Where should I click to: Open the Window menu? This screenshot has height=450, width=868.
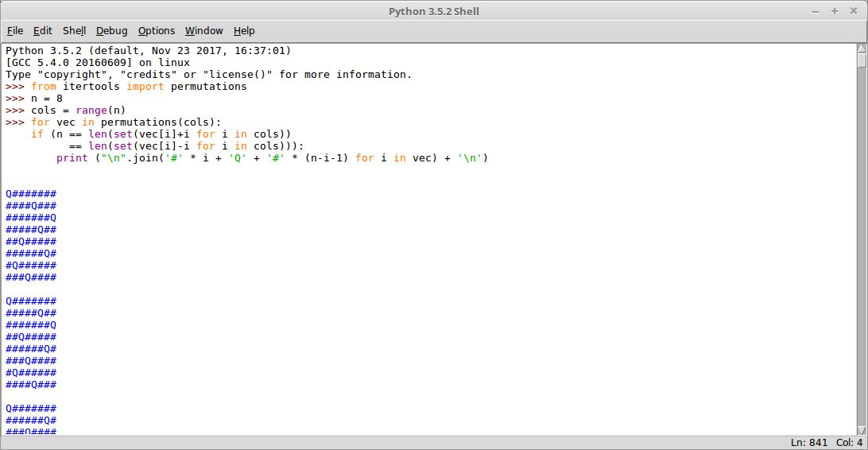pos(204,31)
